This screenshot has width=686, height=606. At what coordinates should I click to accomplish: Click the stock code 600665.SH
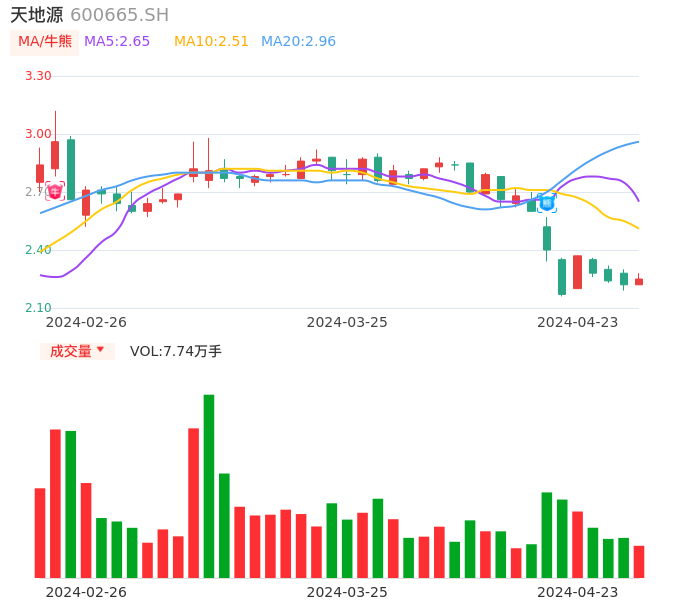coord(119,15)
